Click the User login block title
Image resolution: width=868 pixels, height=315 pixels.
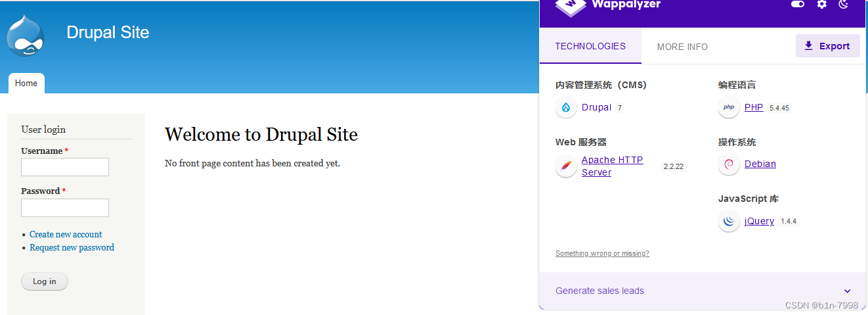(43, 130)
